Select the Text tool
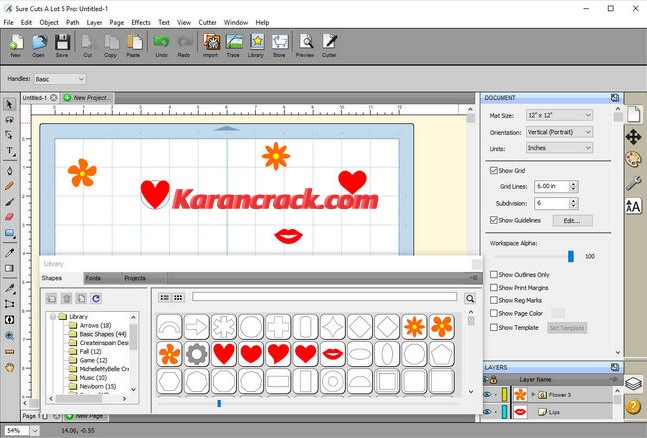The height and width of the screenshot is (438, 647). (x=9, y=151)
